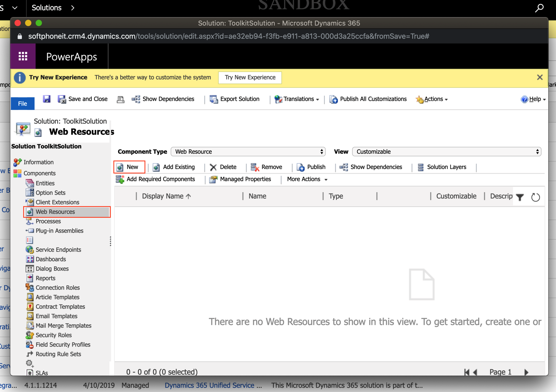The image size is (556, 392).
Task: Open the Help dropdown
Action: coord(533,99)
